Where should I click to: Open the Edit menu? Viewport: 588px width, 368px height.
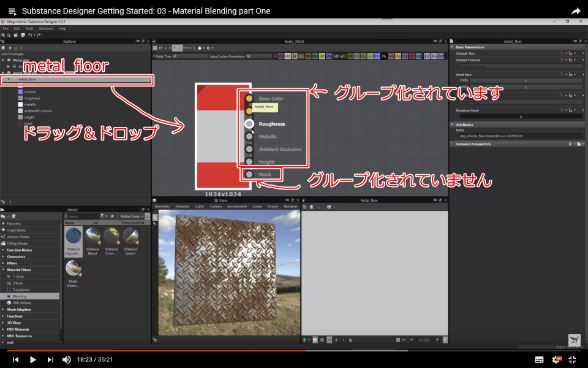tap(17, 29)
